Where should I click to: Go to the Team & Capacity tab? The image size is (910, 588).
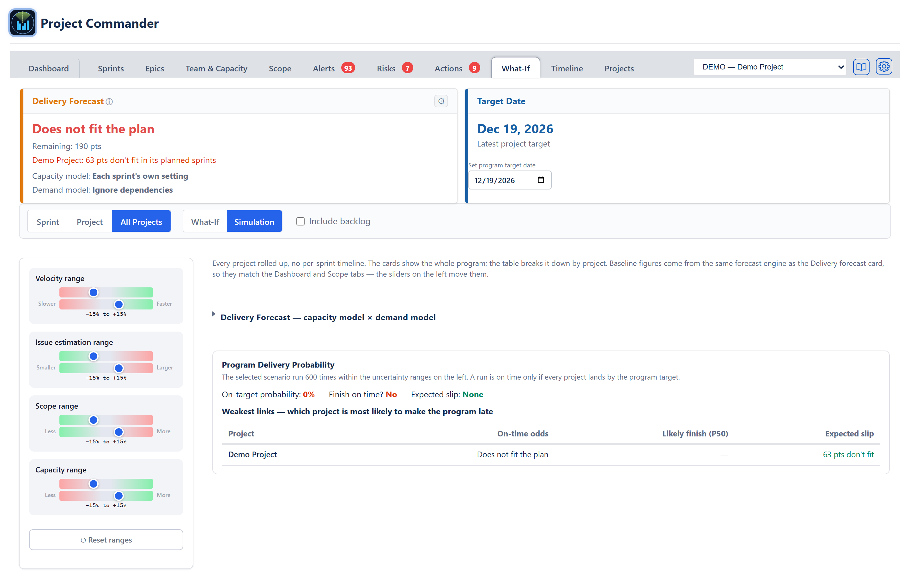click(216, 68)
